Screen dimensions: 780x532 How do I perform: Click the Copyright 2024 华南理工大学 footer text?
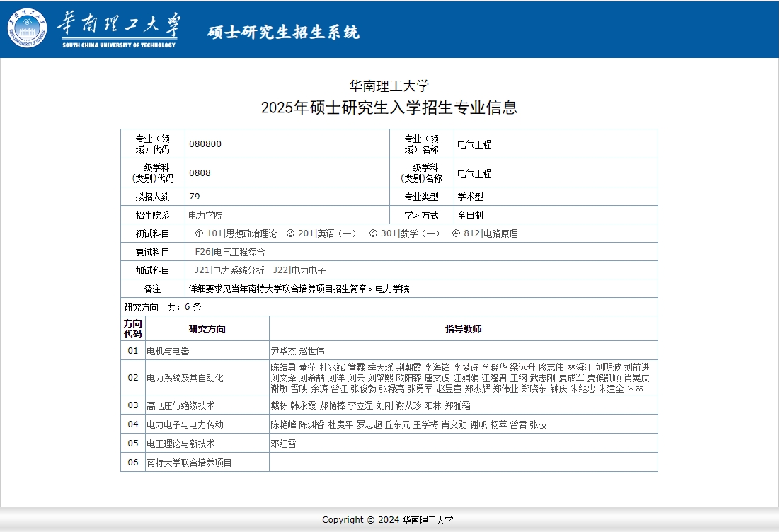coord(388,520)
